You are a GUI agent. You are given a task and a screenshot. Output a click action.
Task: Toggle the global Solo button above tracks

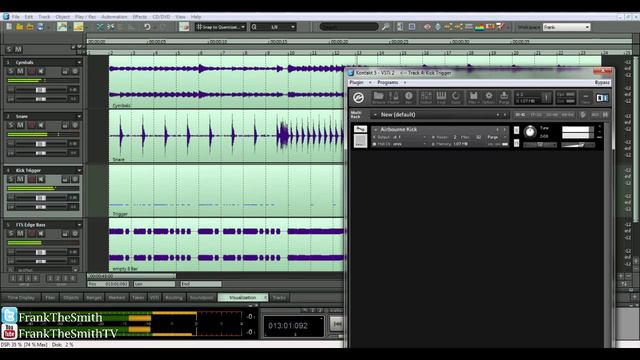tap(9, 49)
